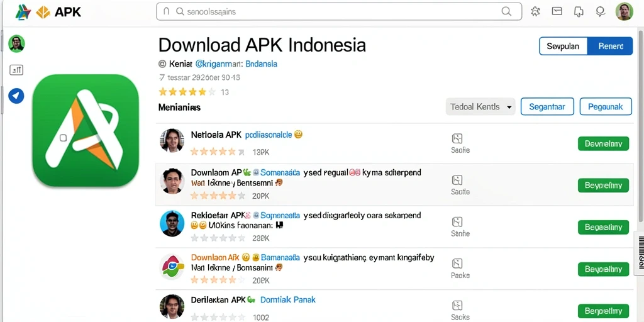This screenshot has height=322, width=644.
Task: Open the Domtiak Panak link
Action: pyautogui.click(x=288, y=300)
